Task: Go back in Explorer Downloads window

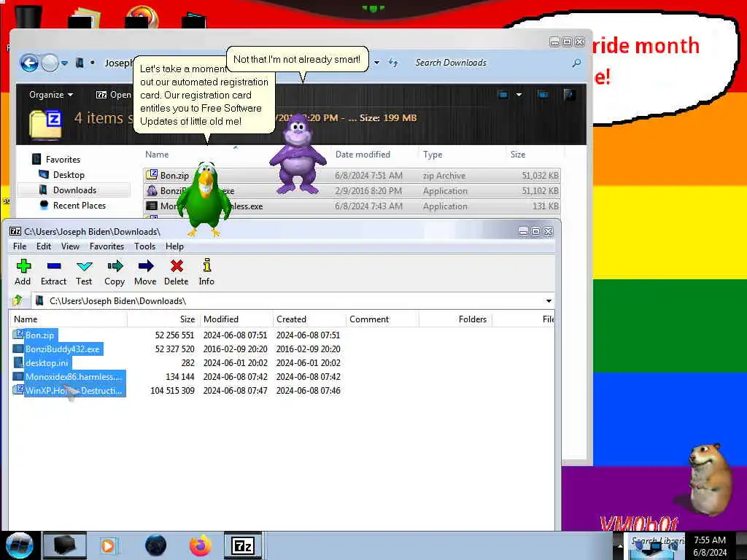Action: (29, 63)
